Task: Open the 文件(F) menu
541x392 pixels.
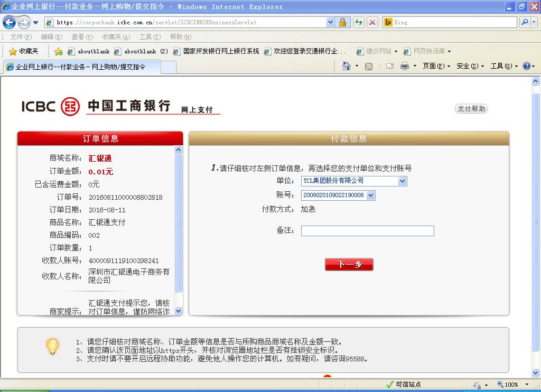Action: point(21,37)
